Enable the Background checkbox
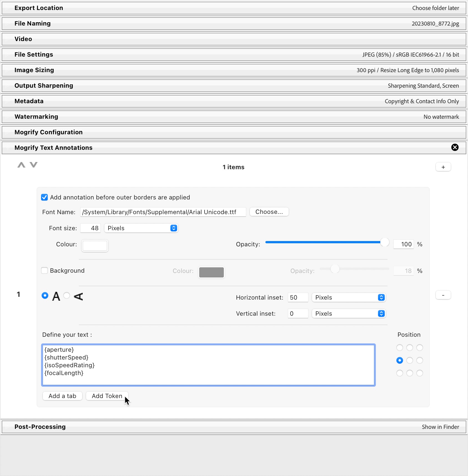The height and width of the screenshot is (476, 468). click(44, 270)
